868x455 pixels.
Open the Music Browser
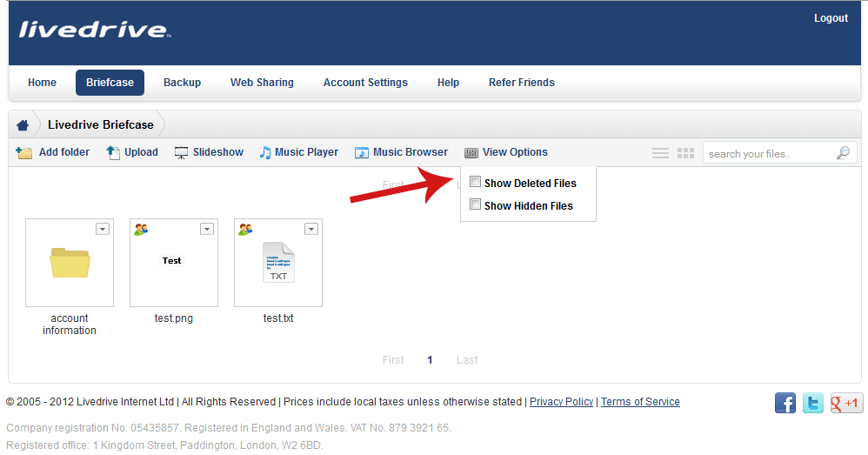(x=411, y=152)
